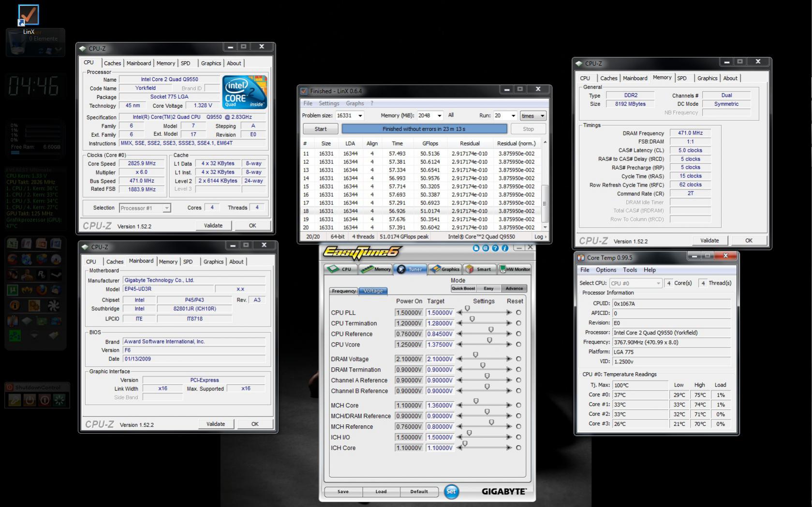This screenshot has width=812, height=507.
Task: Click the MCH Core slider thumb
Action: [x=476, y=401]
